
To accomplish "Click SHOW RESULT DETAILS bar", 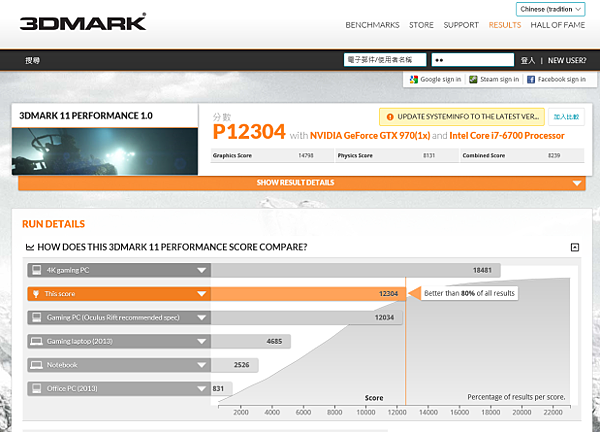I will tap(302, 183).
